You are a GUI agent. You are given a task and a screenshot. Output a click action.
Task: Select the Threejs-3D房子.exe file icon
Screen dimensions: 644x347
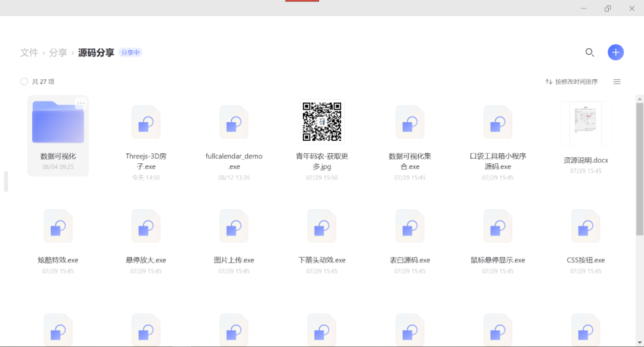(x=146, y=122)
